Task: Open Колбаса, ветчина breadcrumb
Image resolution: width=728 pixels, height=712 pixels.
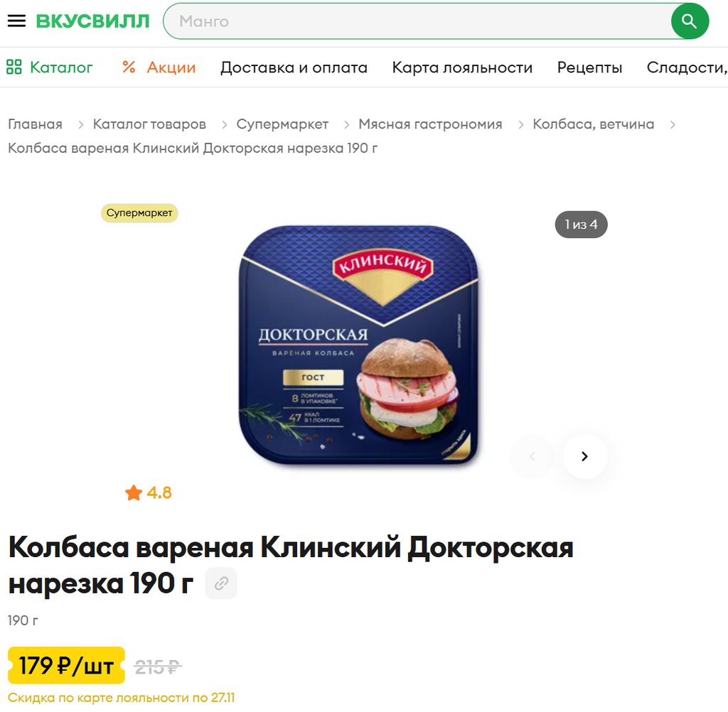Action: pos(594,124)
